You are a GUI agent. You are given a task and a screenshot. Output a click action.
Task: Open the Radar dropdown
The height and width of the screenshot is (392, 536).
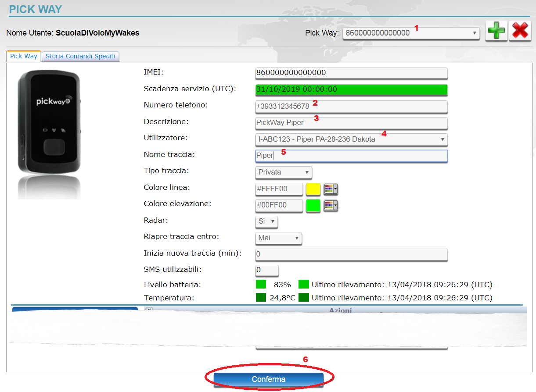click(x=266, y=221)
